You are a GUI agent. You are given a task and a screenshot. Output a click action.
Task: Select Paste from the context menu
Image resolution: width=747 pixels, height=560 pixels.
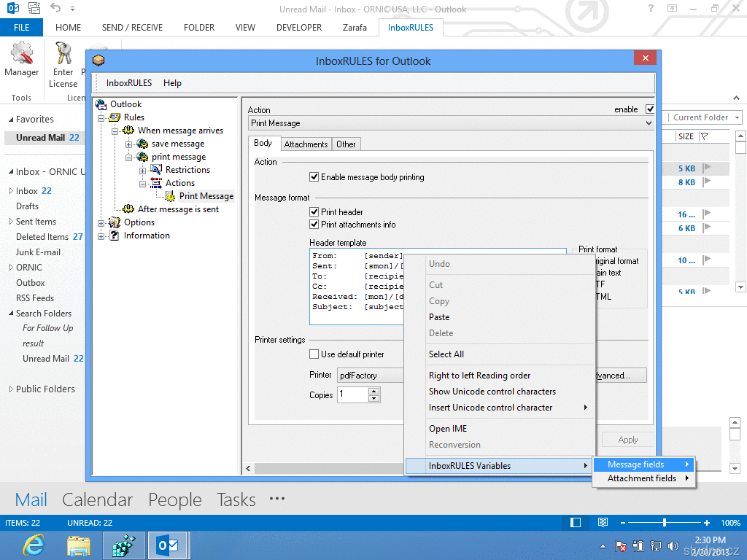439,317
